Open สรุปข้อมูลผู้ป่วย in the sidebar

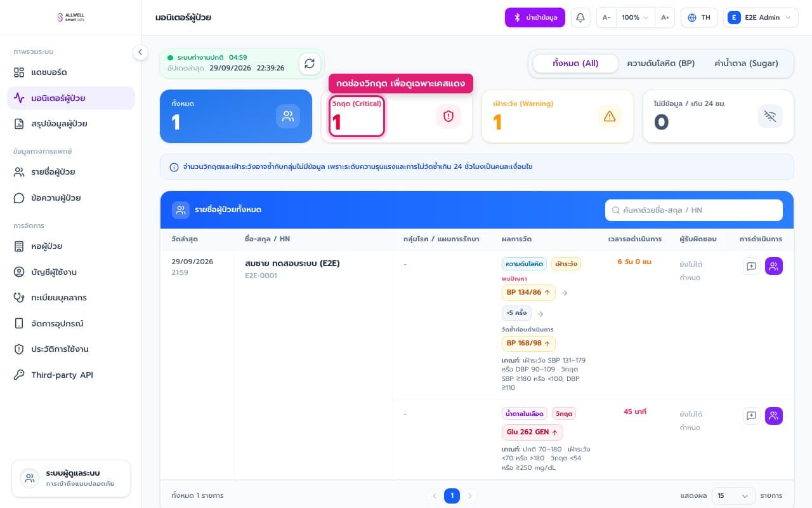point(71,124)
